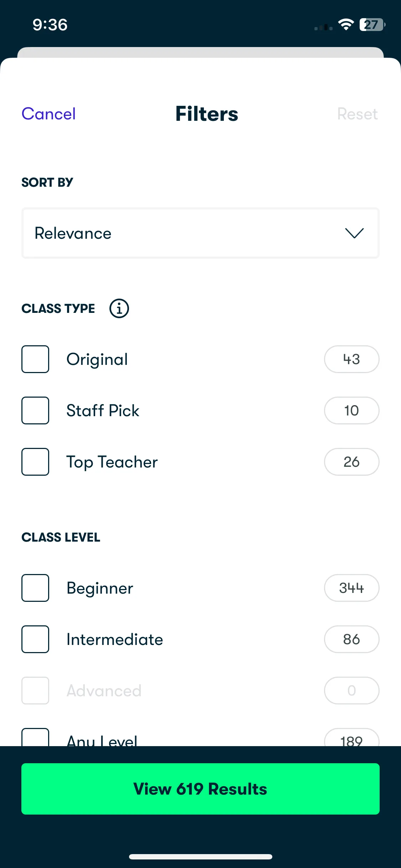Check the Original class type box
Image resolution: width=401 pixels, height=868 pixels.
pyautogui.click(x=35, y=359)
